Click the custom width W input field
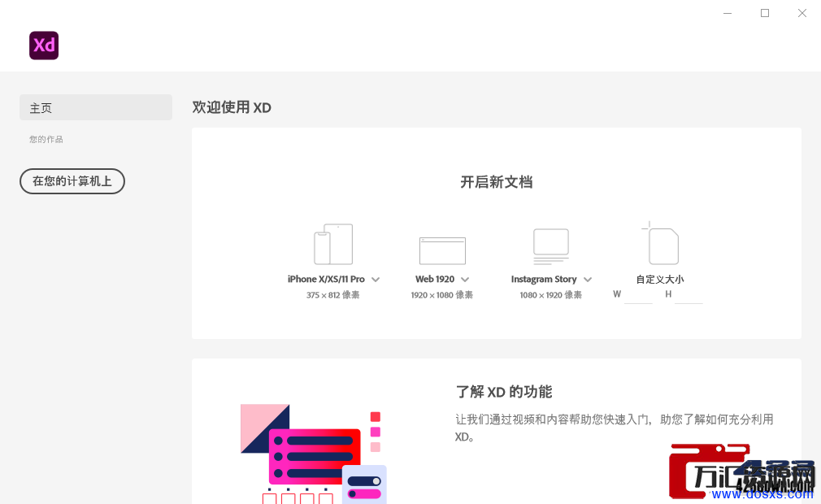 click(x=638, y=295)
